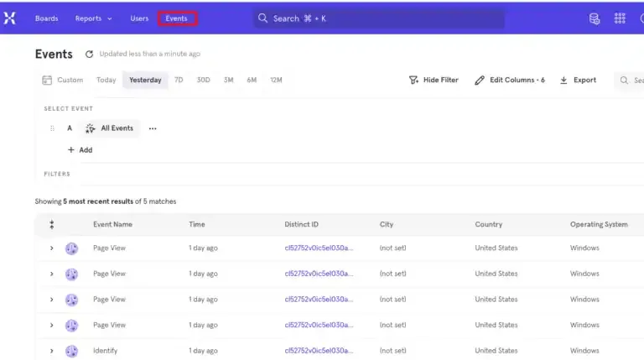Click the Identify event name
Screen dimensions: 644x360
point(105,351)
